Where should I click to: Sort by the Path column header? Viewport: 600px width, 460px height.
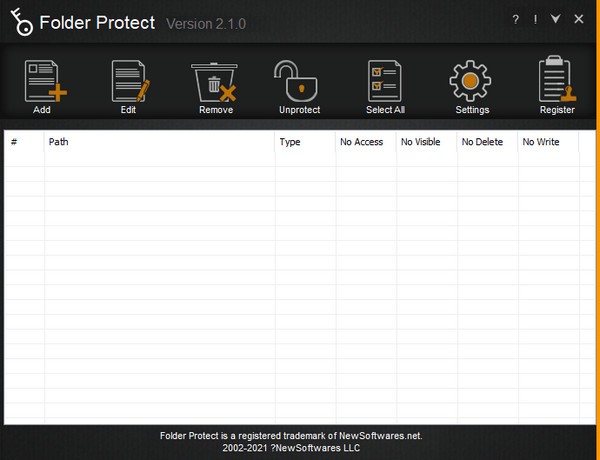coord(159,142)
